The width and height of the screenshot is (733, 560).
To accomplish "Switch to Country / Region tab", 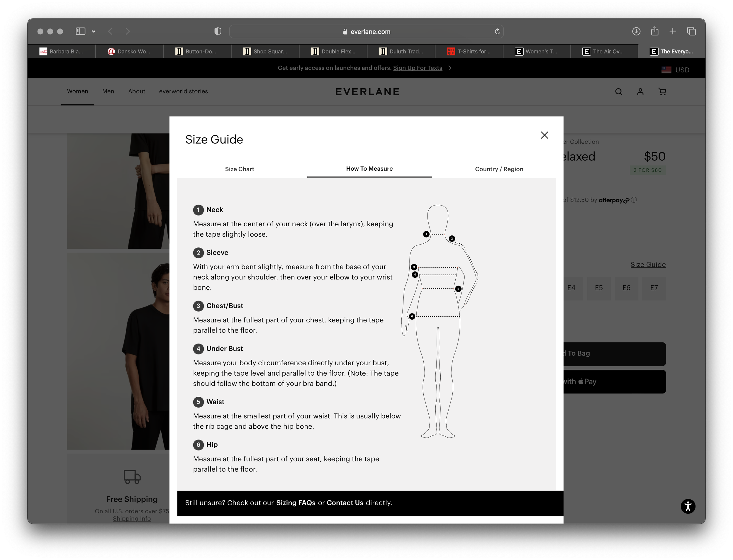I will tap(499, 169).
